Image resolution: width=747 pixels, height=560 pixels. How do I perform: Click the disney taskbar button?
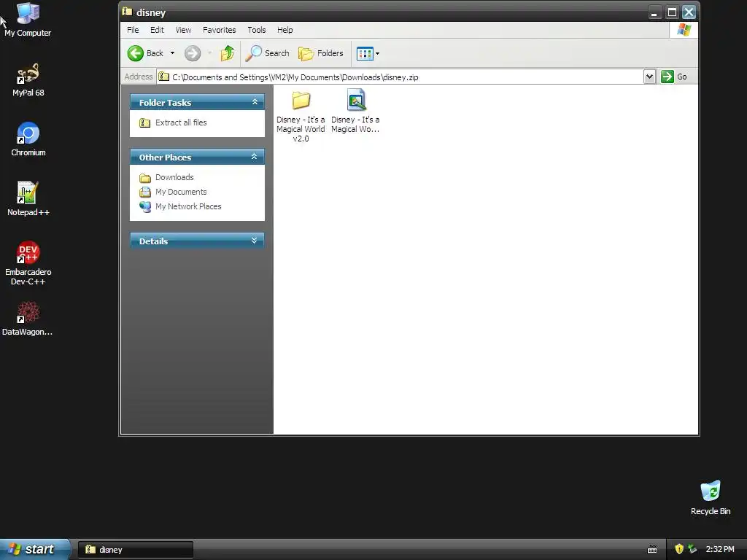[x=136, y=550]
